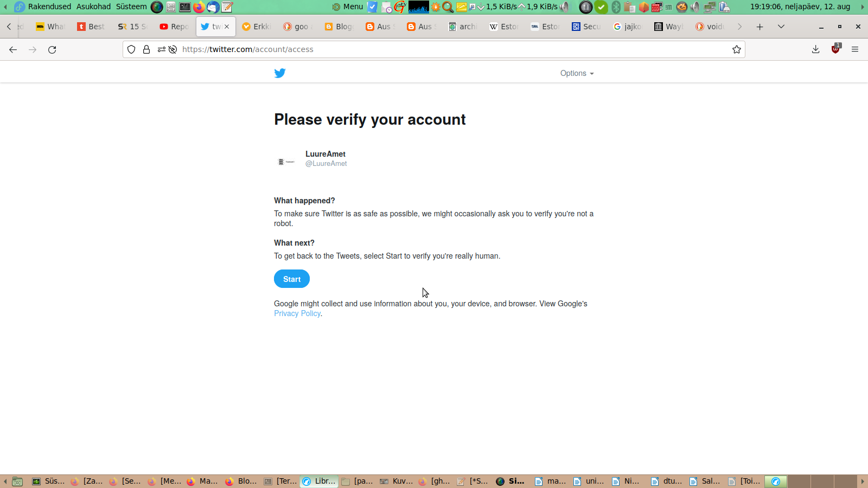Open tracking protection shield in address bar

[131, 49]
